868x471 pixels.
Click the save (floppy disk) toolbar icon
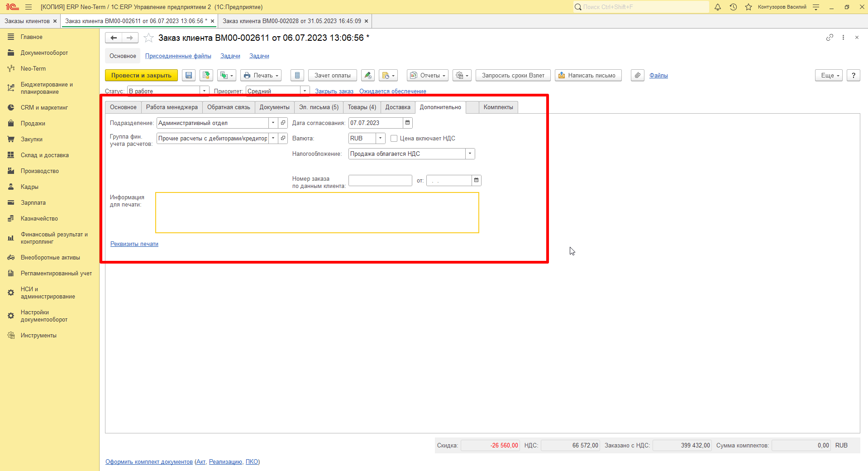point(189,76)
